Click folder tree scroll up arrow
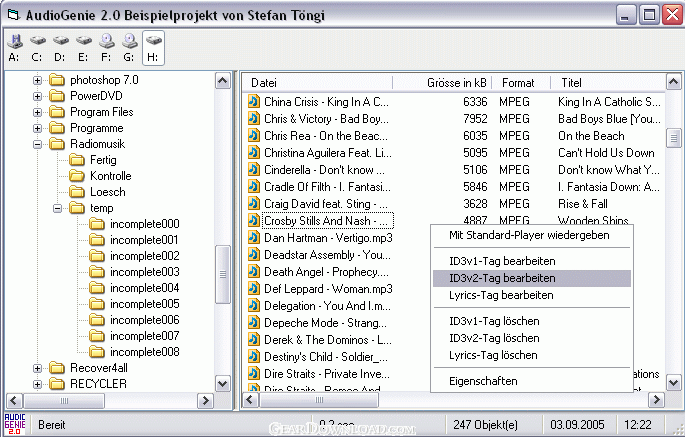 (223, 81)
